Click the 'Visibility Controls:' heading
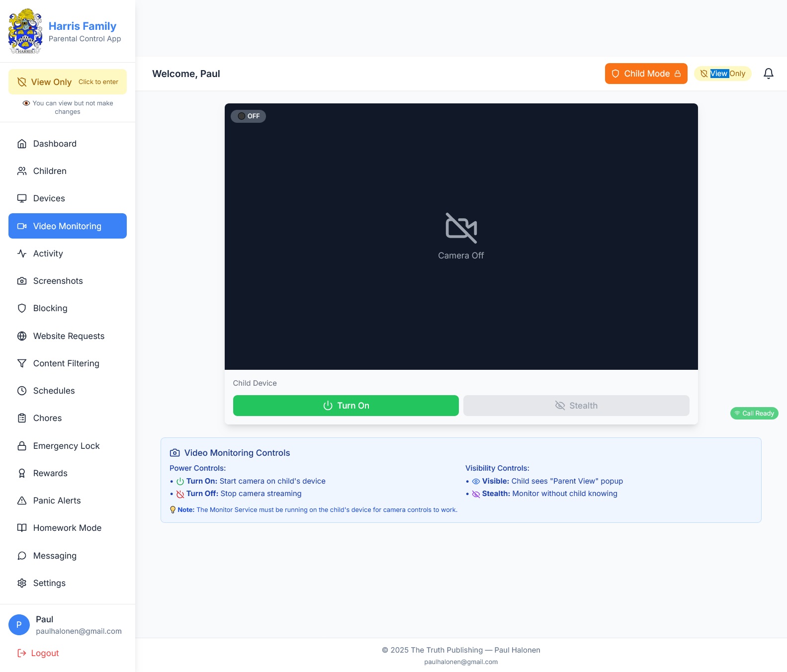The image size is (787, 672). [497, 468]
